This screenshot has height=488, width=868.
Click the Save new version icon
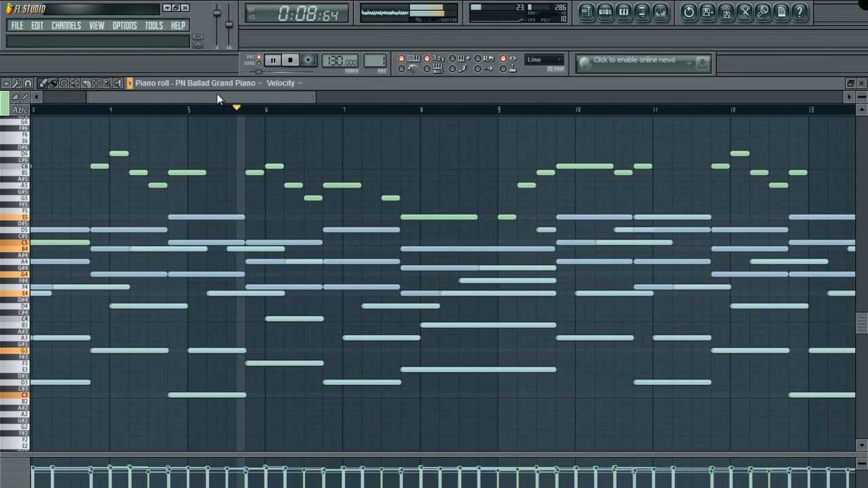tap(707, 12)
